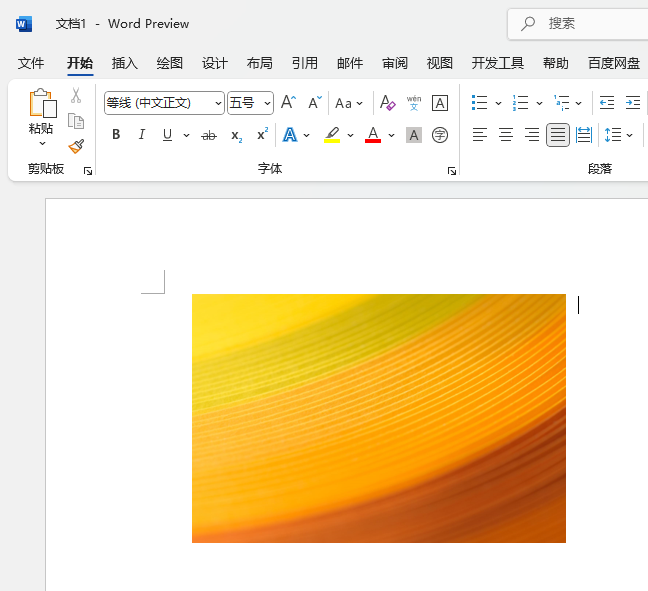This screenshot has width=648, height=591.
Task: Expand line spacing dropdown arrow
Action: pos(629,135)
